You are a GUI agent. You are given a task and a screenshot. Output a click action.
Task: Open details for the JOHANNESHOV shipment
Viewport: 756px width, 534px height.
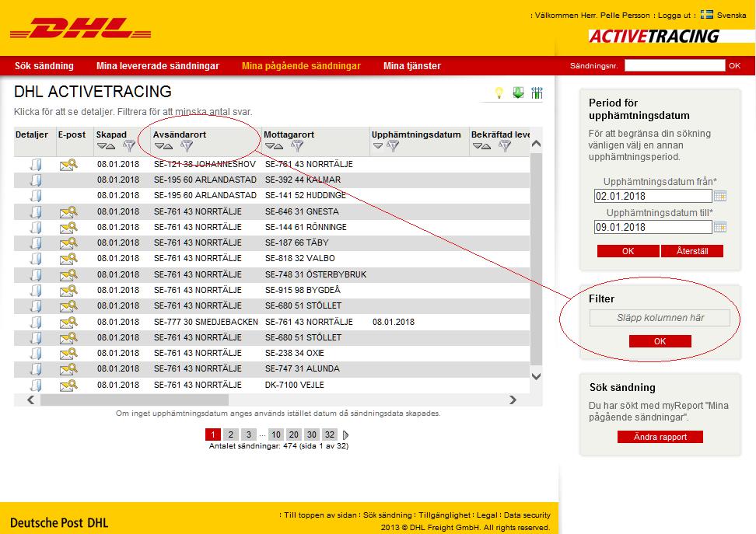pos(36,165)
